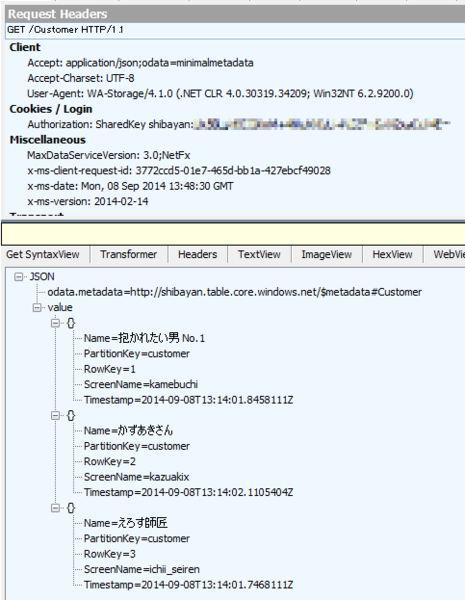Select the RowKey=1 row
Viewport: 465px width, 600px height.
tap(109, 369)
